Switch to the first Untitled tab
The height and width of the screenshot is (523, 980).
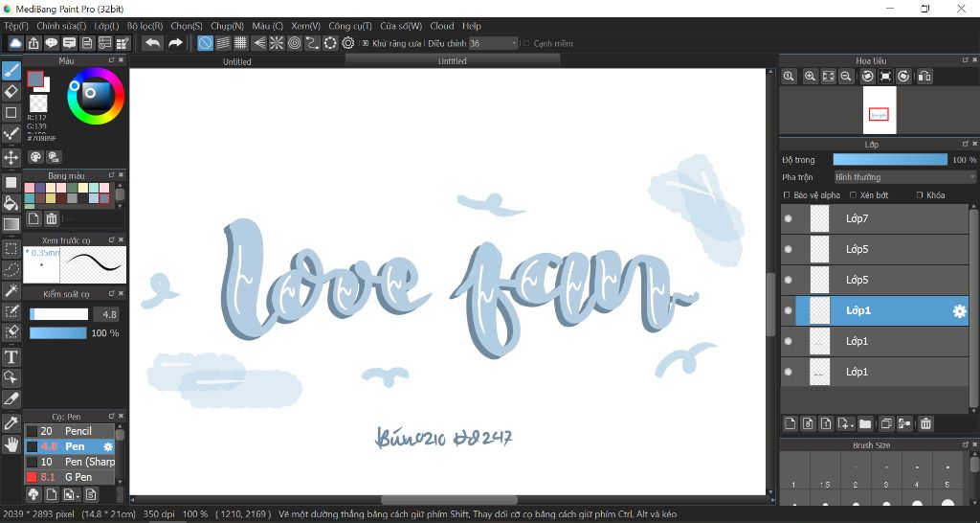tap(237, 61)
